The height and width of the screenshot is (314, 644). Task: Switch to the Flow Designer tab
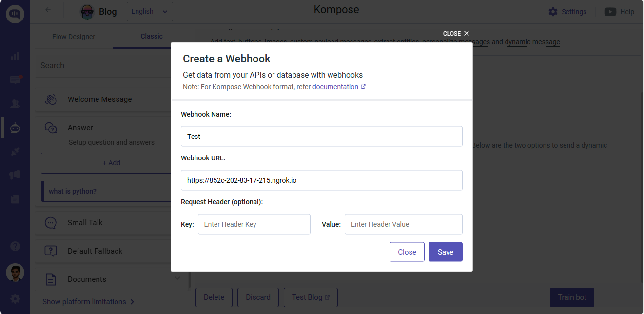[74, 37]
